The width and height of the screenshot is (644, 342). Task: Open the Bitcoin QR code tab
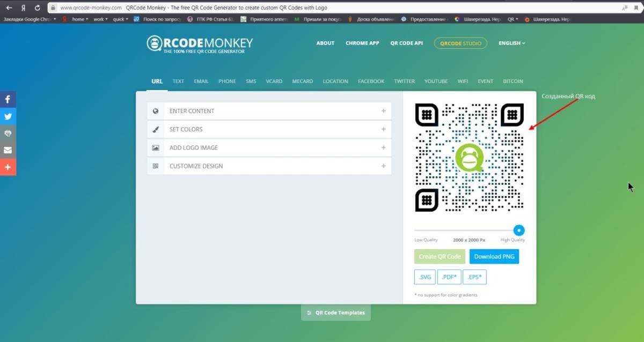pos(513,81)
